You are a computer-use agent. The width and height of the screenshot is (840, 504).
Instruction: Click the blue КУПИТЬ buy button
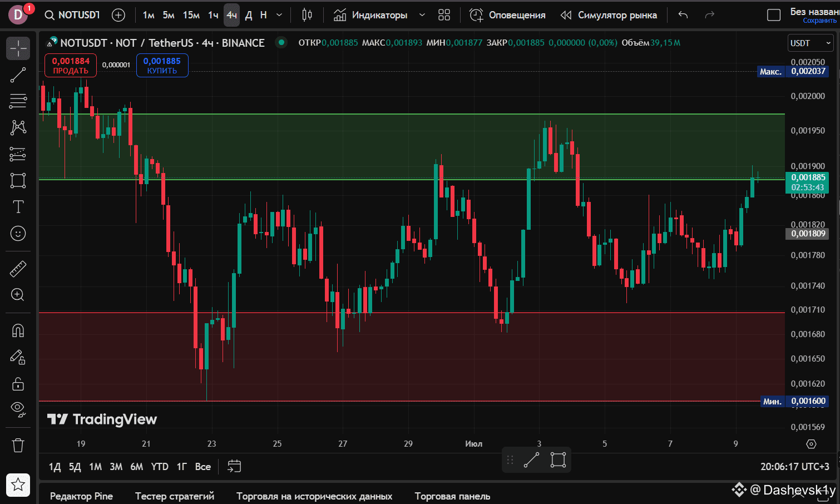click(x=162, y=65)
